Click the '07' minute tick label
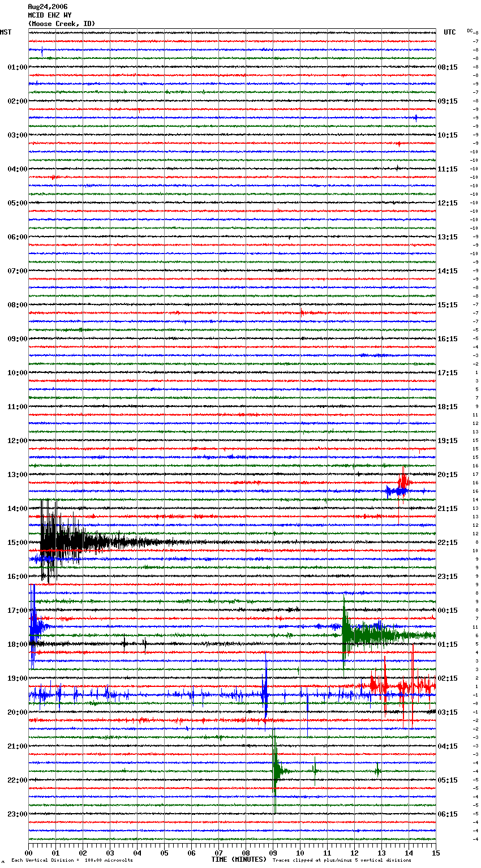 (x=218, y=853)
